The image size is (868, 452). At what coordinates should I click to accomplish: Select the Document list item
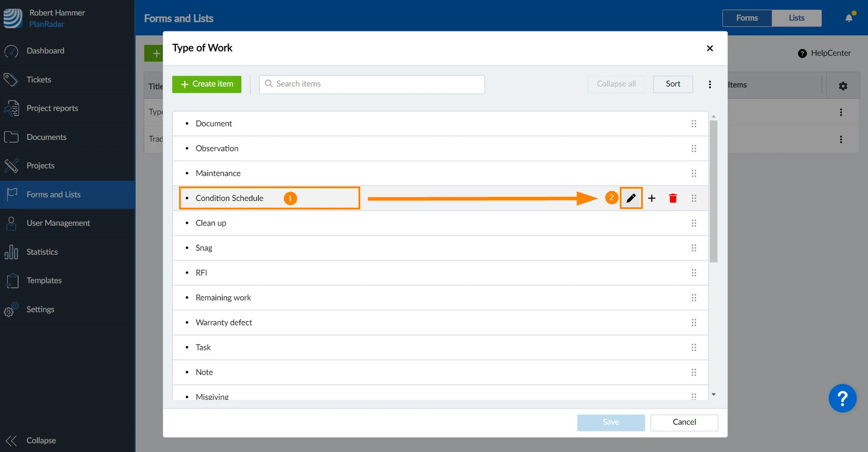(440, 124)
